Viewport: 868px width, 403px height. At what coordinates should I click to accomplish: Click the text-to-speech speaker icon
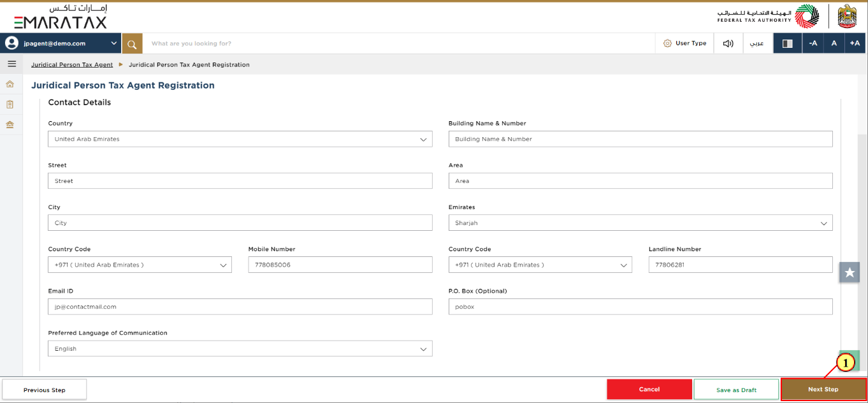pyautogui.click(x=728, y=43)
